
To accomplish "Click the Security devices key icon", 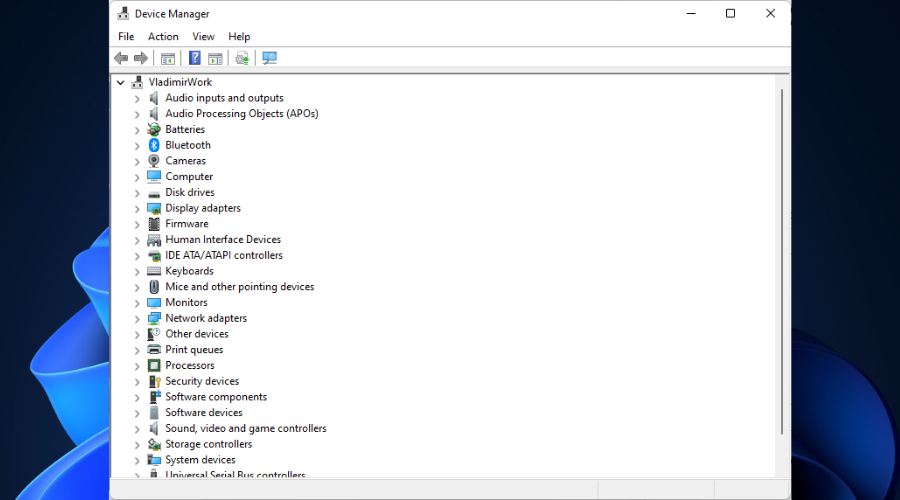I will (154, 381).
